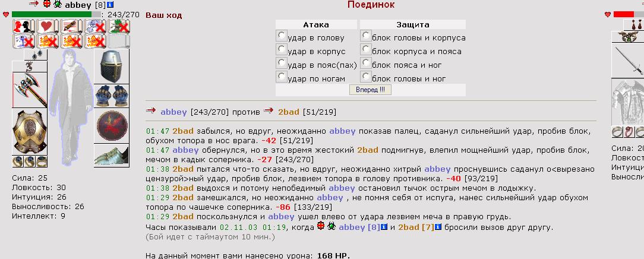This screenshot has width=644, height=259.
Task: Click opponent's red health bar
Action: [624, 14]
